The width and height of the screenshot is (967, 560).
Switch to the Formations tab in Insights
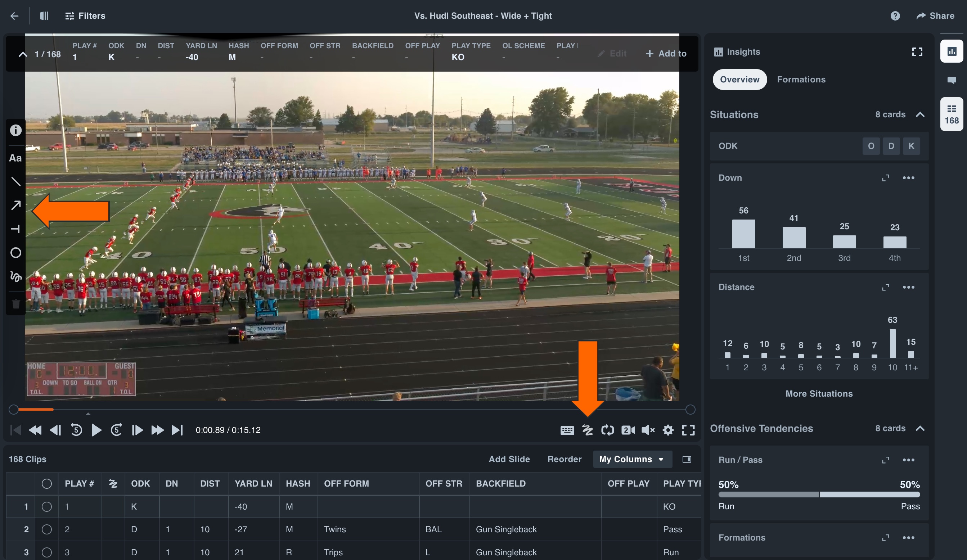pyautogui.click(x=801, y=80)
